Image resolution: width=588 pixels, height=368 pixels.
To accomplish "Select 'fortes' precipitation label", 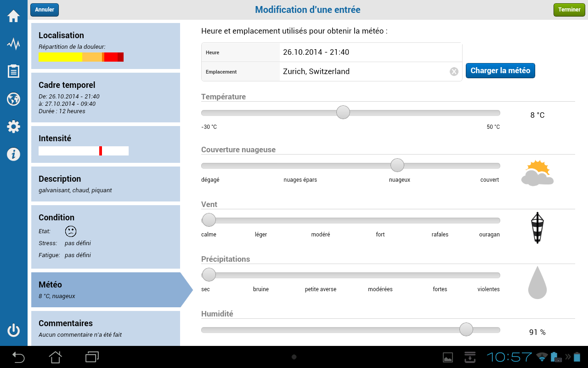I will click(440, 289).
